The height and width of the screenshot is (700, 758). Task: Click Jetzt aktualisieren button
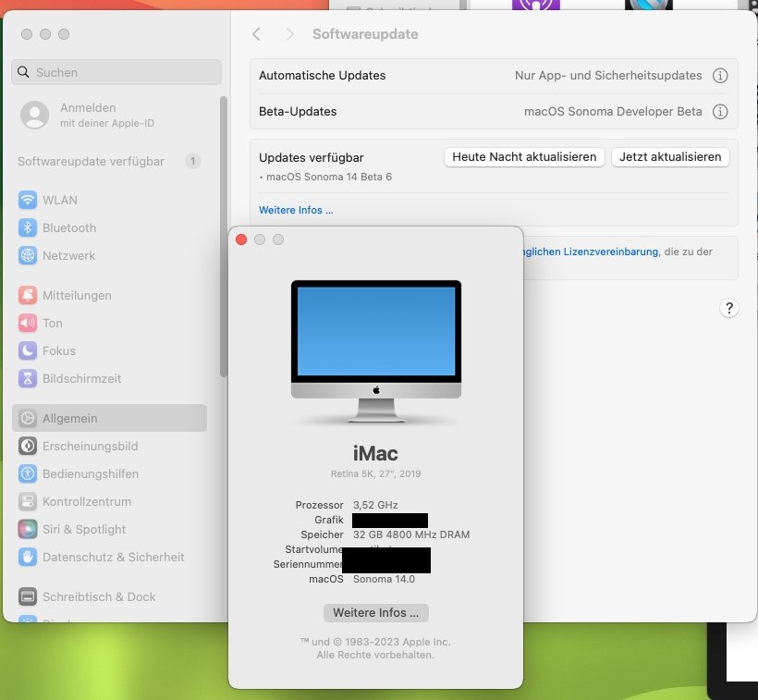(670, 157)
